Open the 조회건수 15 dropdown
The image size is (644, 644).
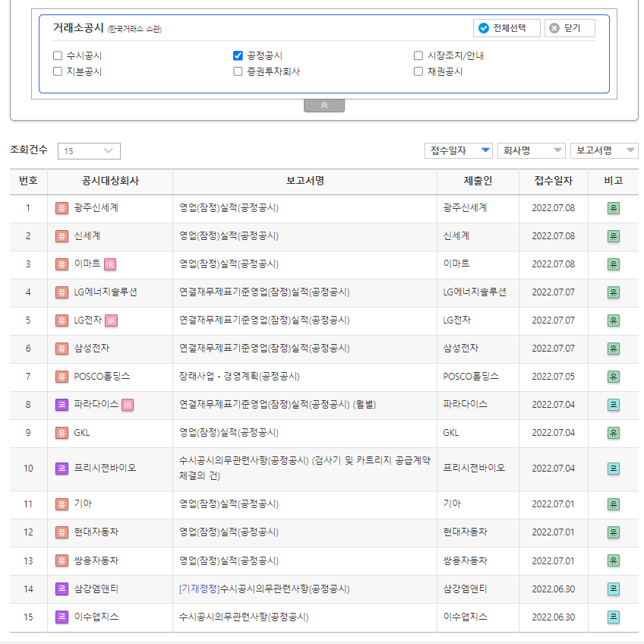click(89, 150)
